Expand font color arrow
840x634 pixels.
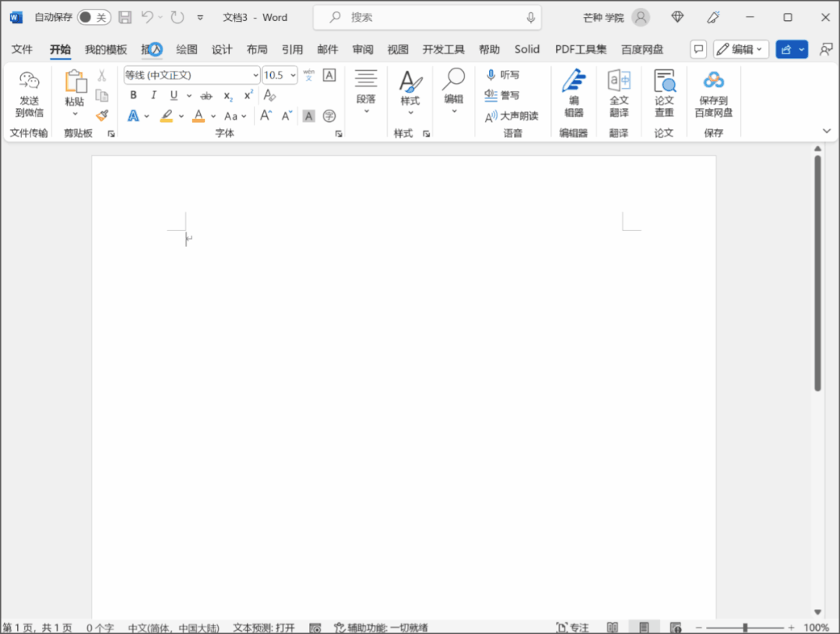(x=213, y=116)
